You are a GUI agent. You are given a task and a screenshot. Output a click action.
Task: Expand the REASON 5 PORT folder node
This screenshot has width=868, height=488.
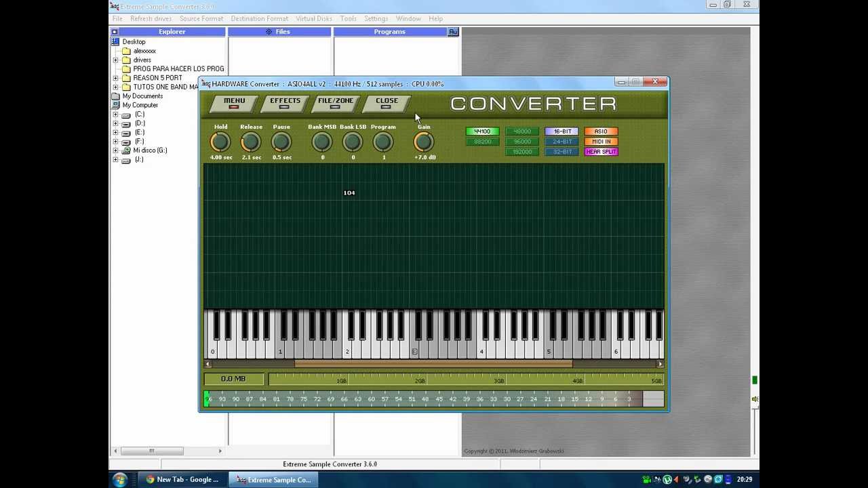click(115, 78)
